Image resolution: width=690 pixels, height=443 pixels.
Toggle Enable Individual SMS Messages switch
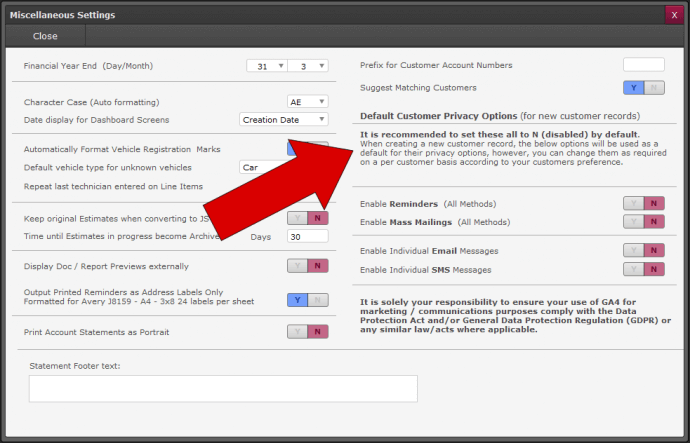pos(643,269)
